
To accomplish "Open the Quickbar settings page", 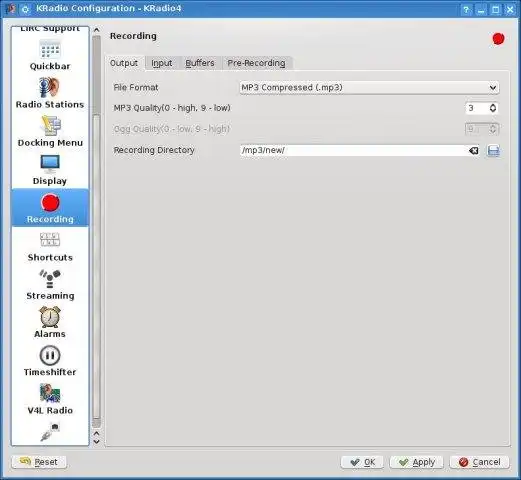I will [x=50, y=55].
